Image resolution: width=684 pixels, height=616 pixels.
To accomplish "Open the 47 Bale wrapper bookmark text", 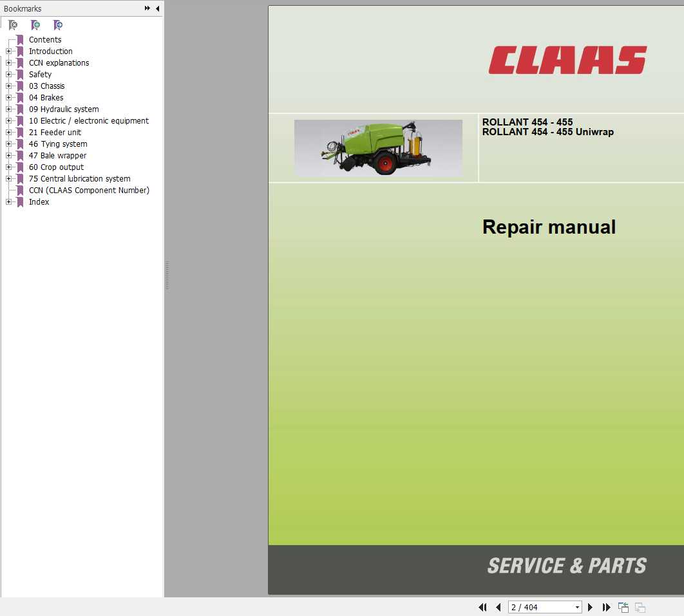I will pyautogui.click(x=57, y=156).
